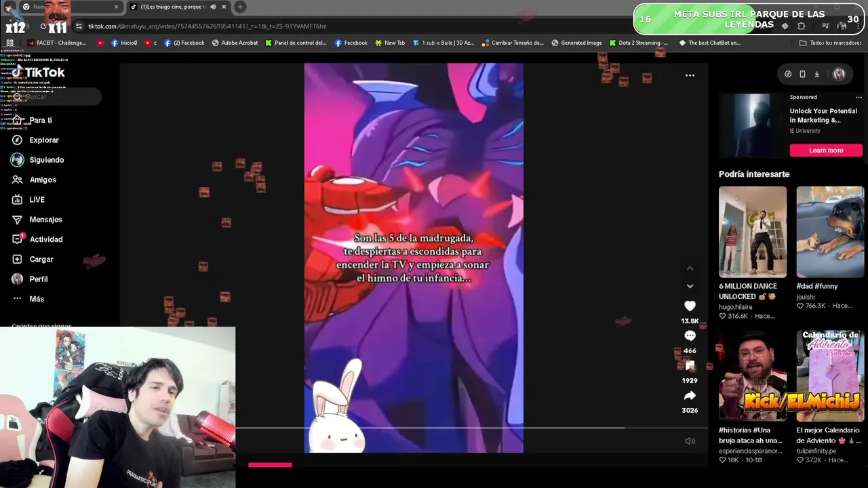The width and height of the screenshot is (868, 488).
Task: Open The best ChatBot bookmark
Action: [x=710, y=43]
